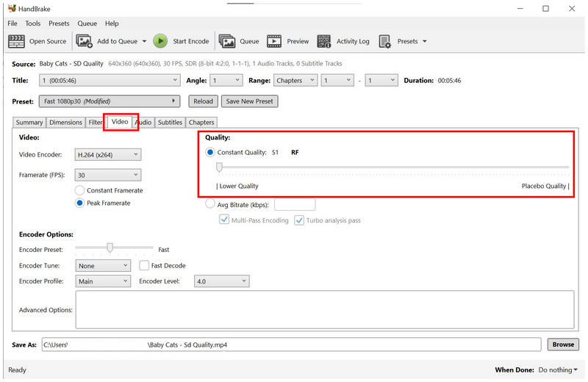Open the Queue icon in toolbar

226,41
